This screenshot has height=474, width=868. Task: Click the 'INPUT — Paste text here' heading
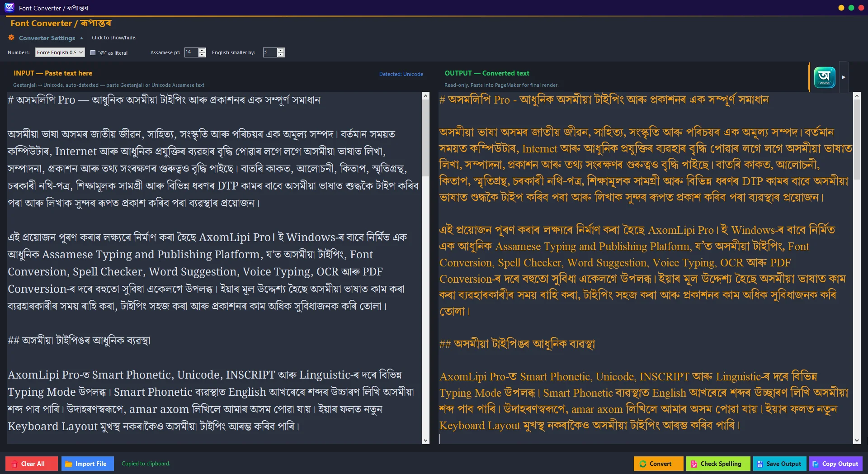[x=53, y=73]
